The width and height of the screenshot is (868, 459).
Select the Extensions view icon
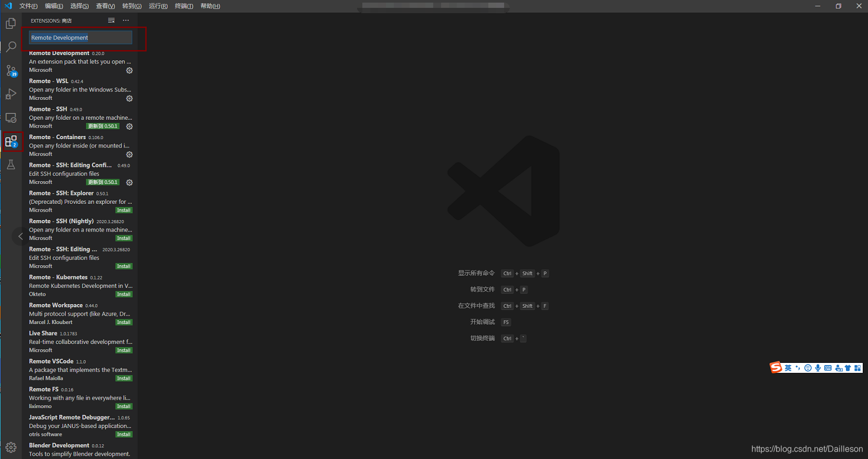point(11,141)
